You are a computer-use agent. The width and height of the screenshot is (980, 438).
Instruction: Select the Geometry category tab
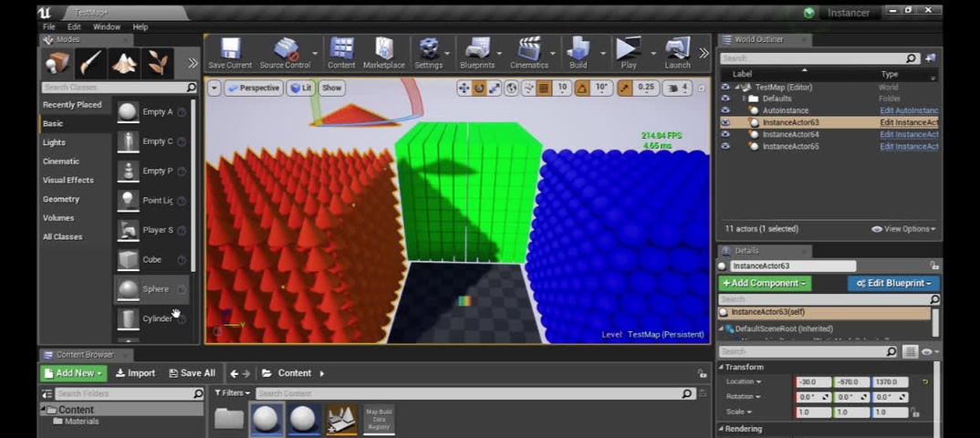tap(61, 199)
